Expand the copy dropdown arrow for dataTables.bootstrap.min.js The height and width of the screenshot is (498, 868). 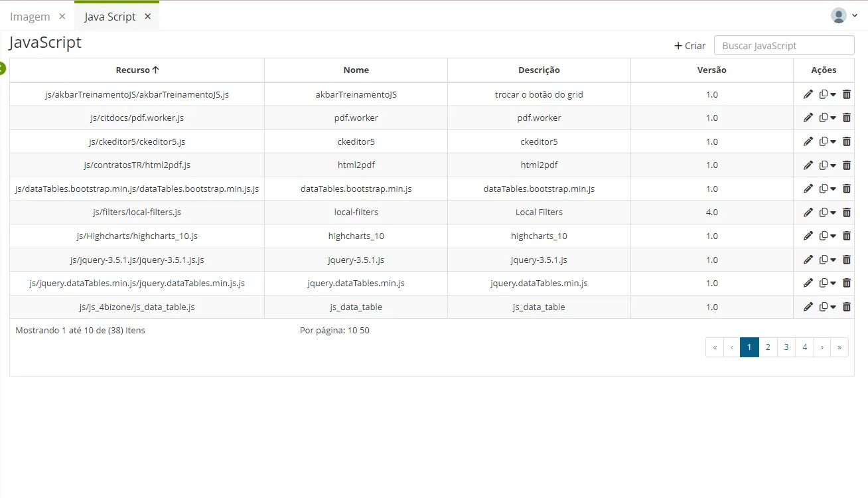tap(833, 189)
